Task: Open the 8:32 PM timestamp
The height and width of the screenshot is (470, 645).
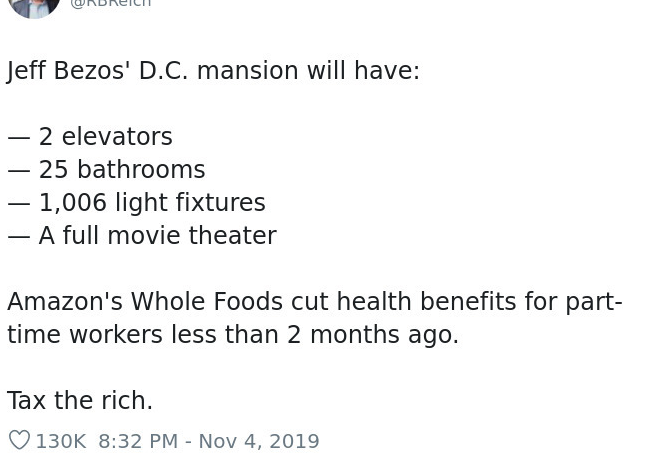Action: point(138,441)
